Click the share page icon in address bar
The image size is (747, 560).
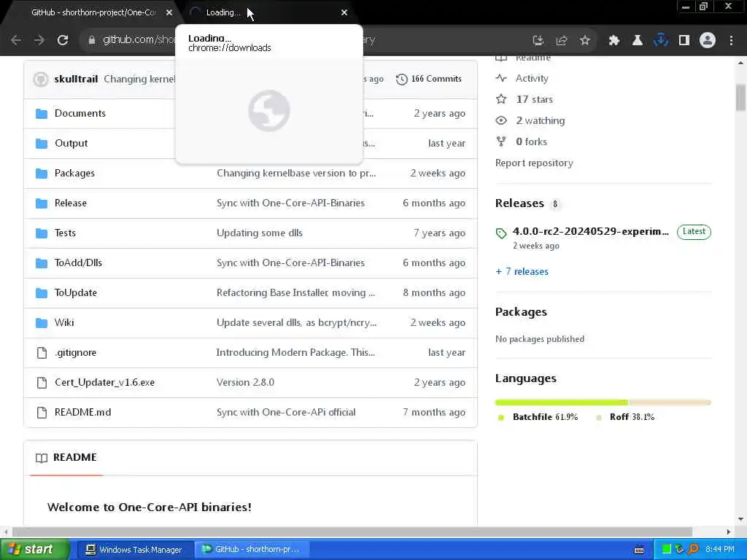[561, 41]
